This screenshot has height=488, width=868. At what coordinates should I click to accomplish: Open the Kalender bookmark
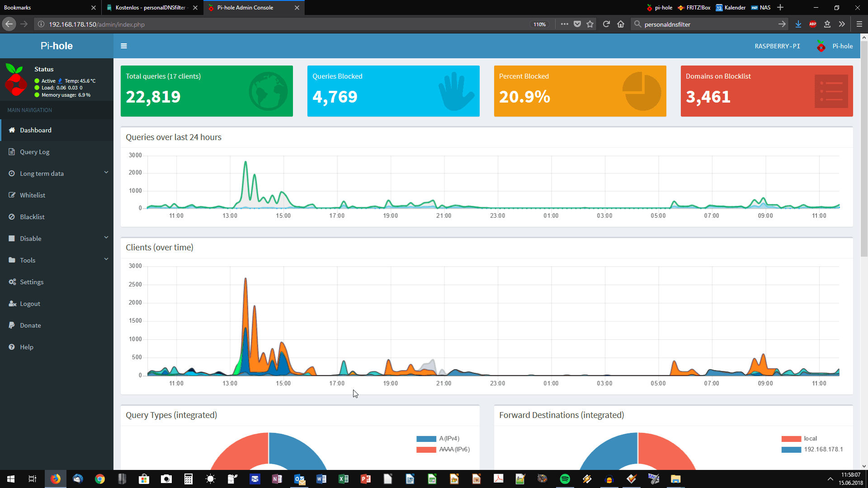tap(731, 8)
